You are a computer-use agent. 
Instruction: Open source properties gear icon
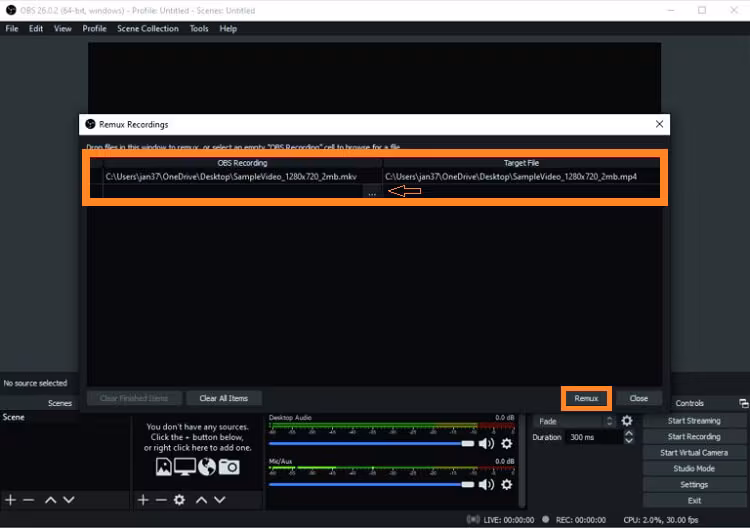(179, 500)
